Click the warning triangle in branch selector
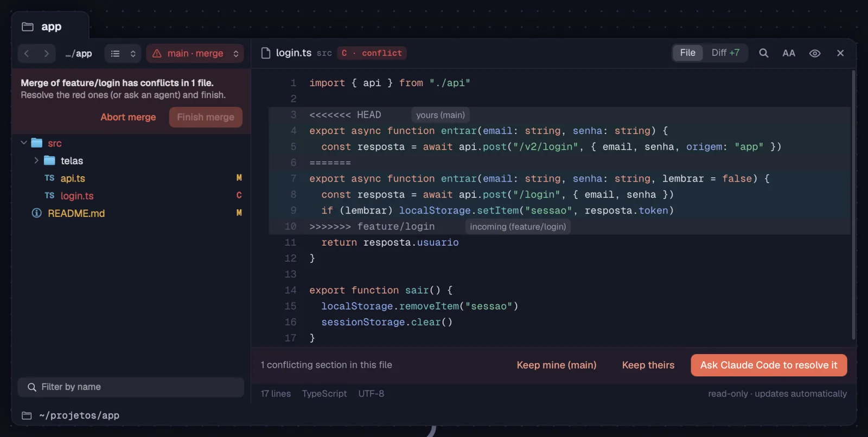Viewport: 868px width, 437px height. click(157, 53)
